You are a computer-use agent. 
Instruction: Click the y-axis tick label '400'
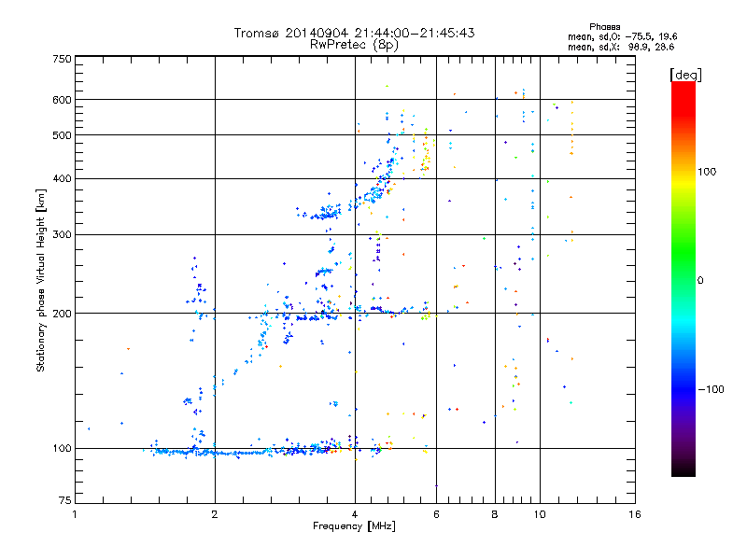tap(62, 178)
